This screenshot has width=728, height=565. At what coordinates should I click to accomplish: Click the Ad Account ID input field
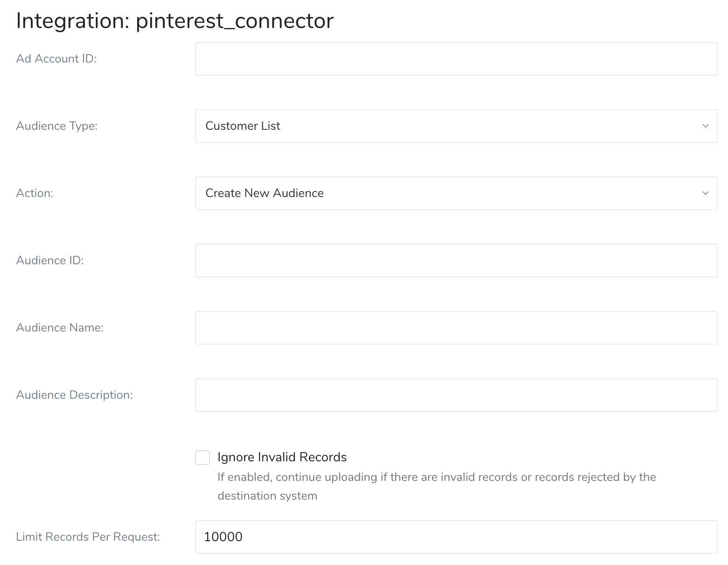[456, 59]
